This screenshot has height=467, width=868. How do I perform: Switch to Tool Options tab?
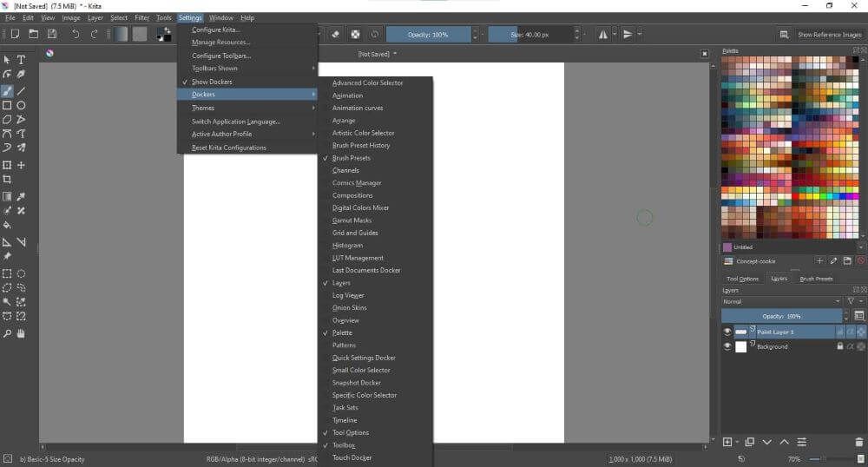click(x=742, y=279)
